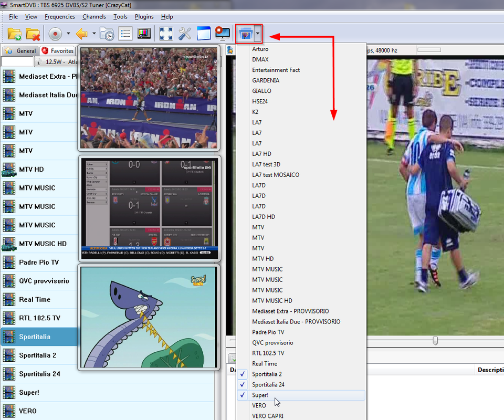Check VERO CAPRI in the dropdown list
The image size is (504, 420).
tap(300, 416)
